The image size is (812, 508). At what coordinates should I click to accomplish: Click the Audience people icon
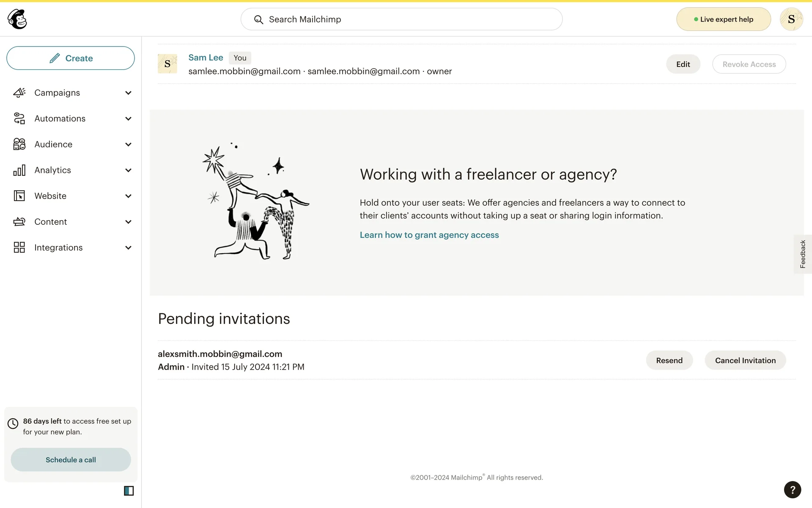pos(19,144)
